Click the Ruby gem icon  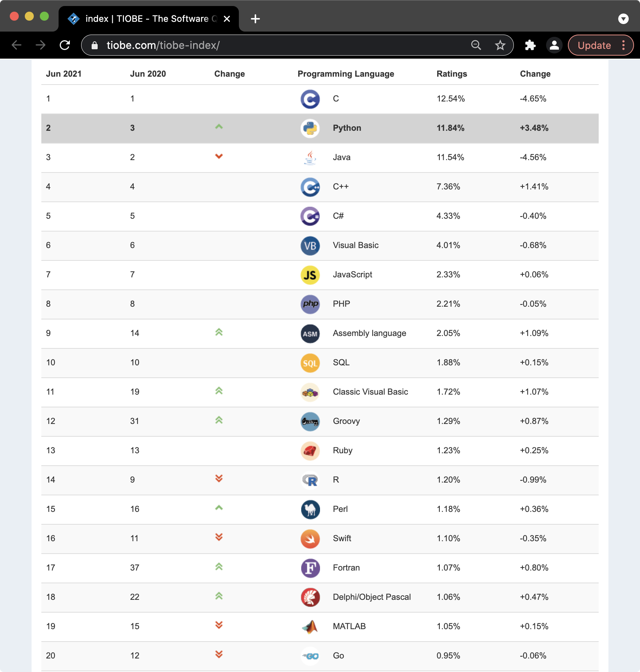click(310, 451)
